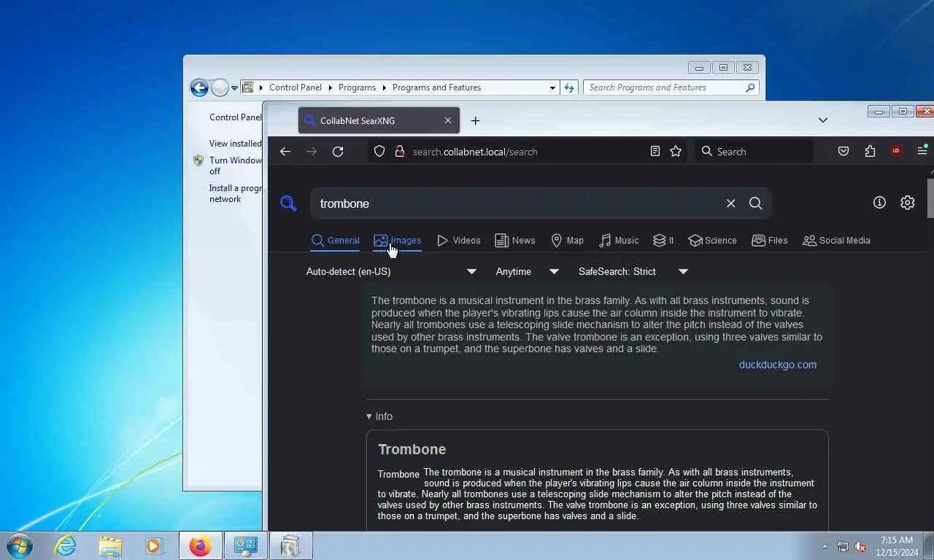934x560 pixels.
Task: Submit search with magnifier button
Action: (x=755, y=203)
